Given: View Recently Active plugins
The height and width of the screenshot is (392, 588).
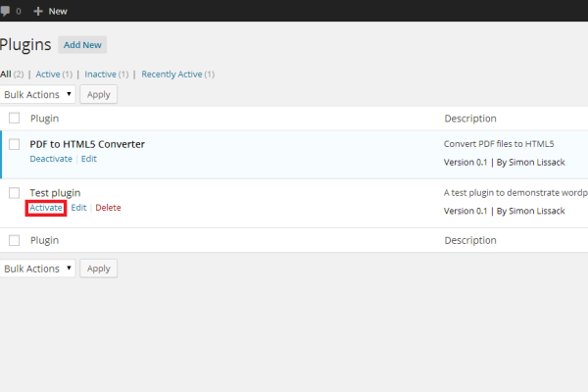Looking at the screenshot, I should click(x=171, y=74).
